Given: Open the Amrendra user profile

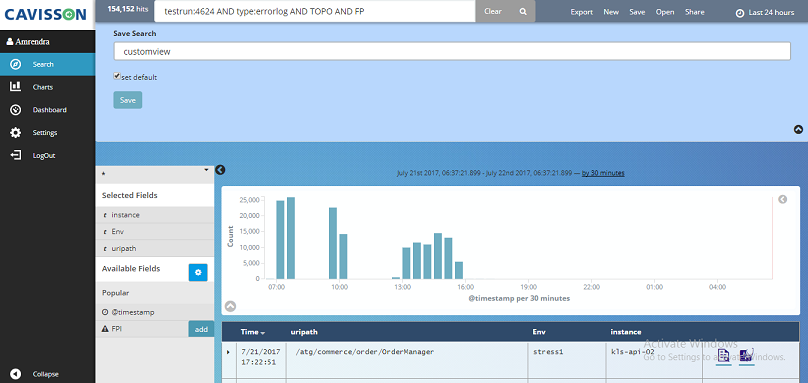Looking at the screenshot, I should tap(28, 42).
